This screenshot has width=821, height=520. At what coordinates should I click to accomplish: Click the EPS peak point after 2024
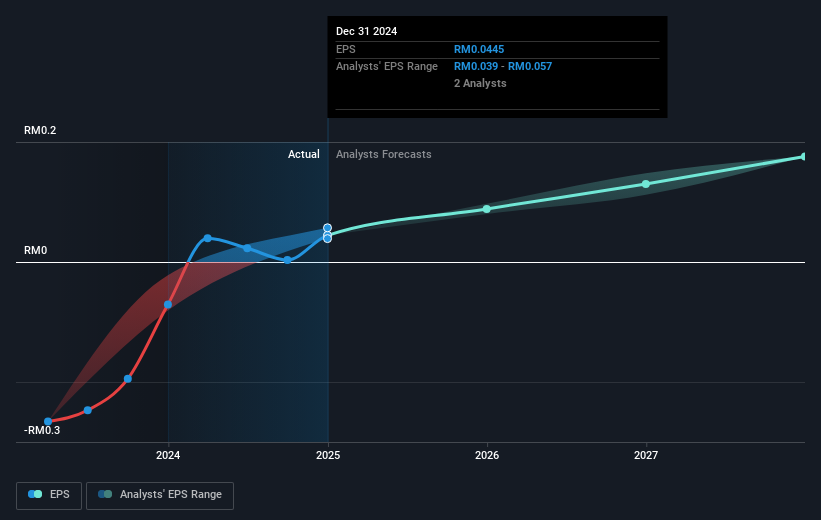click(207, 238)
